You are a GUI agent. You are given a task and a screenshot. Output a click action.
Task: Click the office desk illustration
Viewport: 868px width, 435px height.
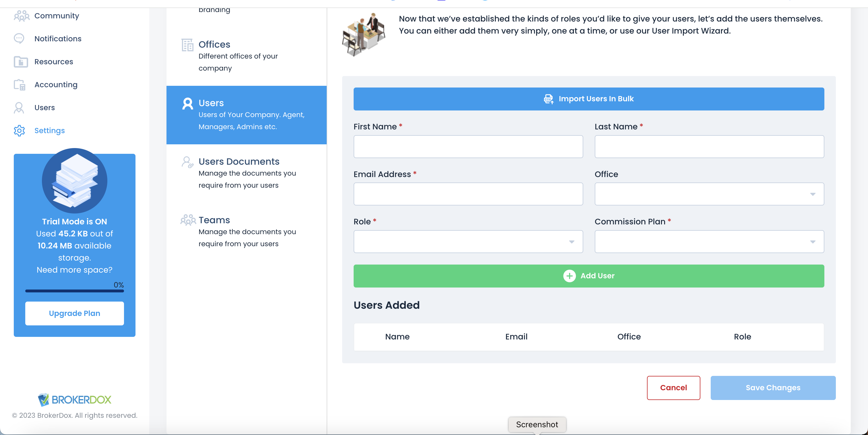(x=364, y=34)
